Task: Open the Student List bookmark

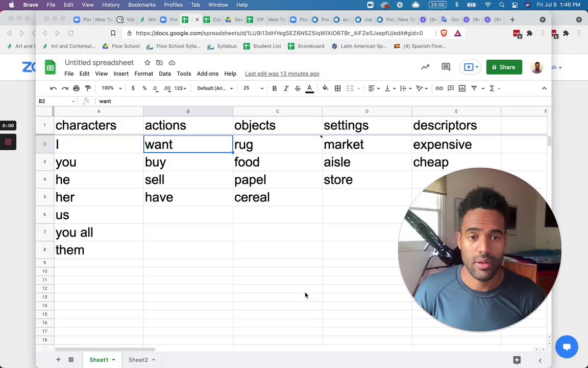Action: point(262,46)
